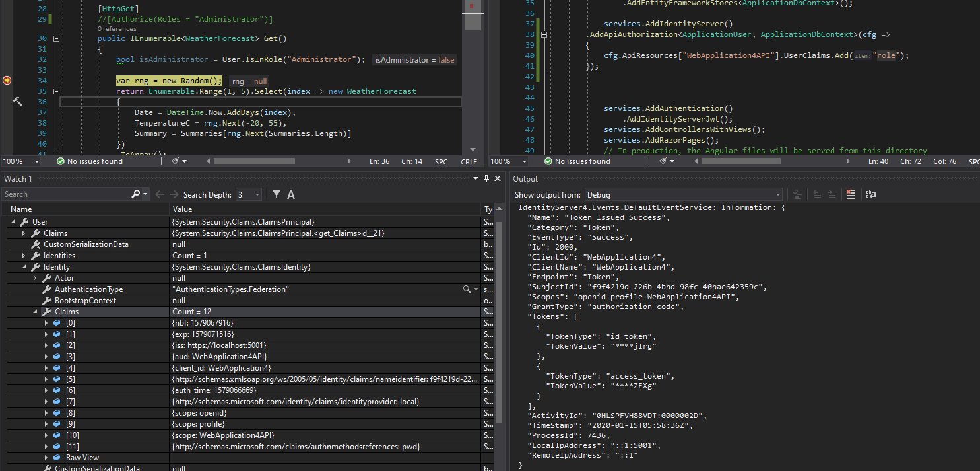The width and height of the screenshot is (980, 471).
Task: Open the left code cleanup profile dropdown arrow
Action: click(185, 161)
